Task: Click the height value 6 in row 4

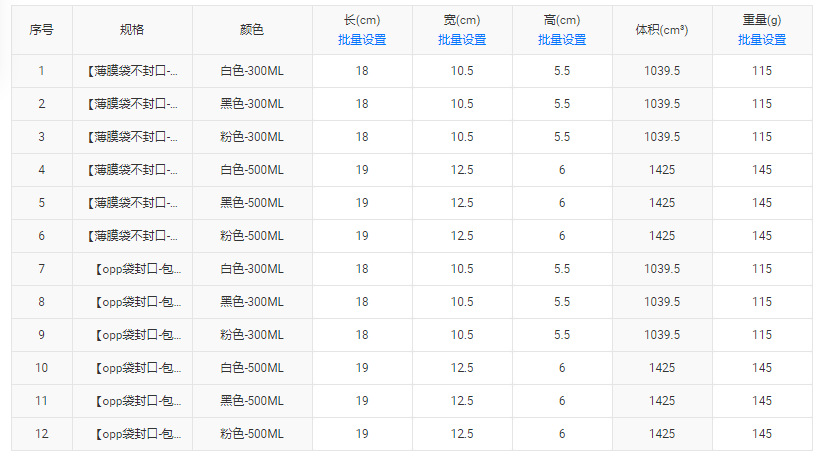Action: (x=562, y=170)
